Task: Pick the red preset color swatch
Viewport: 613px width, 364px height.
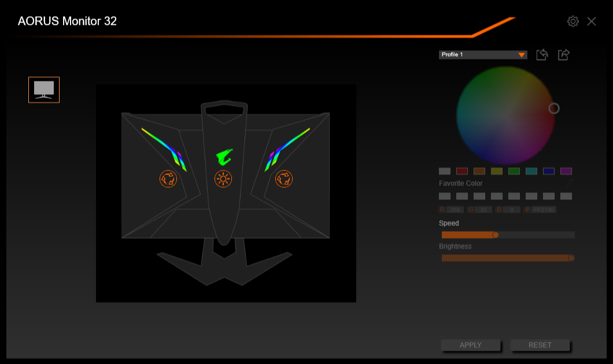Action: point(462,171)
